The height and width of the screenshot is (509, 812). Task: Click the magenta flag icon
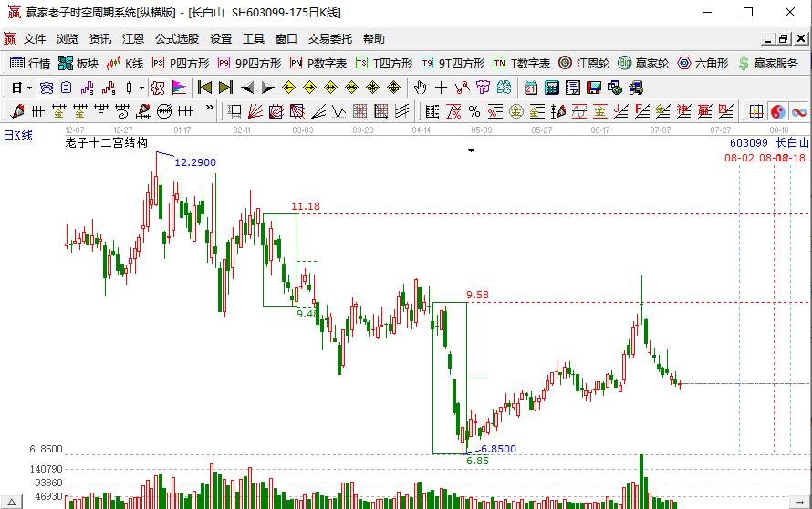(179, 88)
